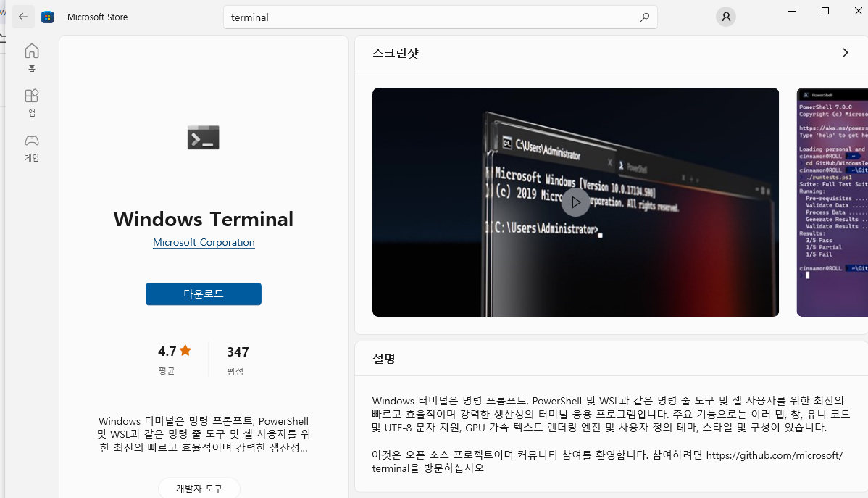Click the 개발자 도구 category tag
This screenshot has height=498, width=868.
(199, 488)
